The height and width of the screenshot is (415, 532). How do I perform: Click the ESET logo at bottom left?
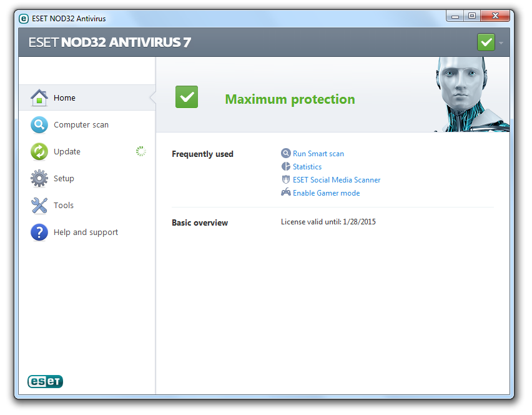45,381
